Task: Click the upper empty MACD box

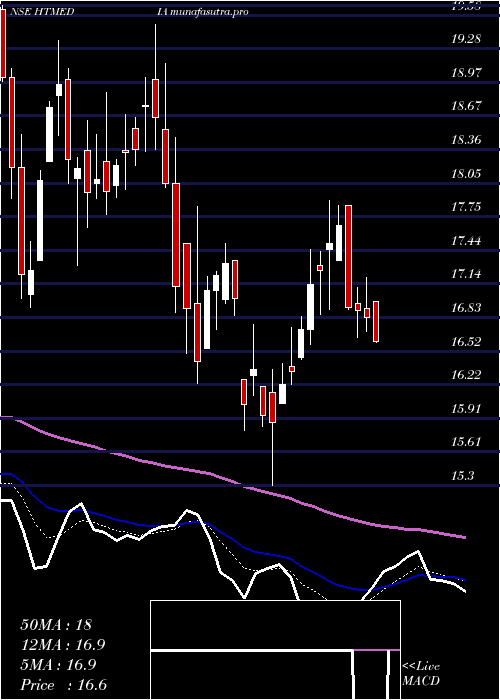Action: tap(275, 625)
